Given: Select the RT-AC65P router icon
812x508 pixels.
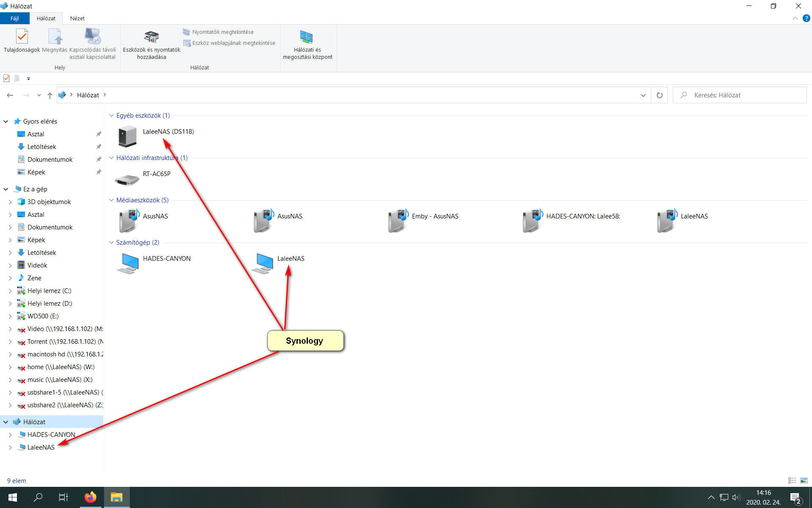Looking at the screenshot, I should [x=127, y=179].
